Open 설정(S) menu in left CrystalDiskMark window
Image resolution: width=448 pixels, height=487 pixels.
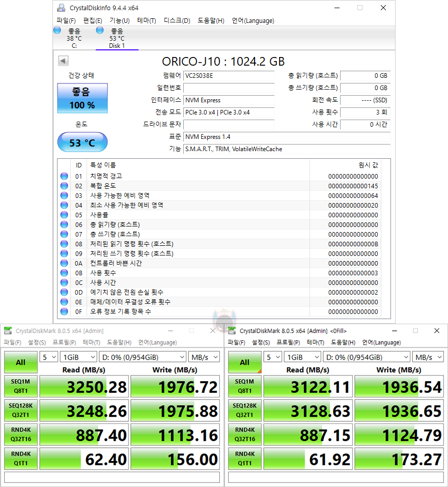tap(37, 342)
